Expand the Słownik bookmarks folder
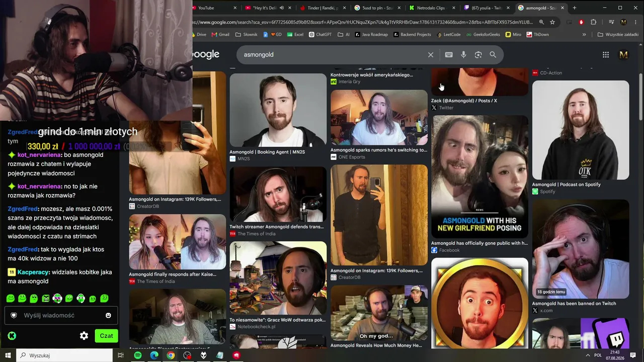 coord(247,35)
